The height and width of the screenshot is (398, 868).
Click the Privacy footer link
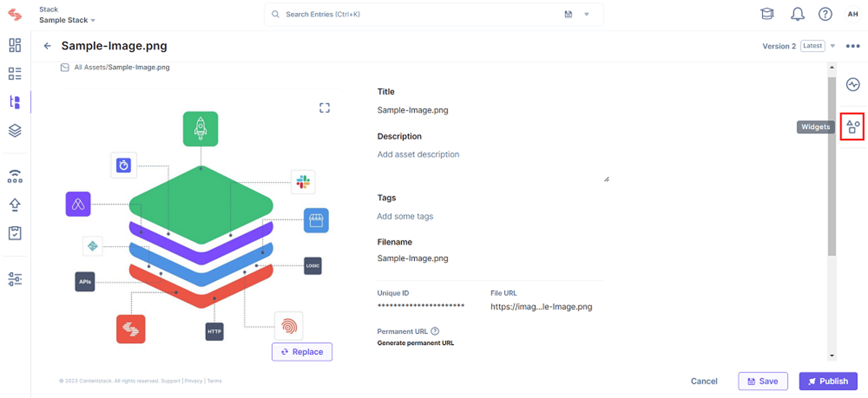tap(193, 381)
